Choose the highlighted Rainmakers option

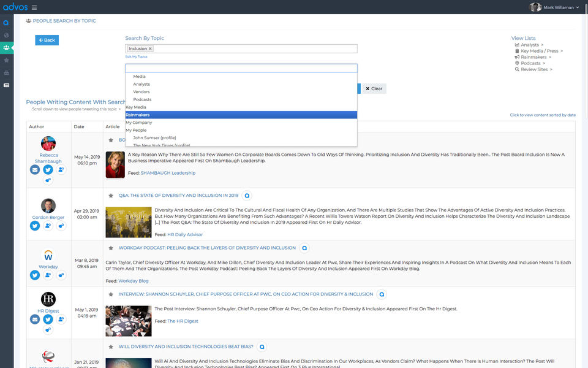coord(241,115)
